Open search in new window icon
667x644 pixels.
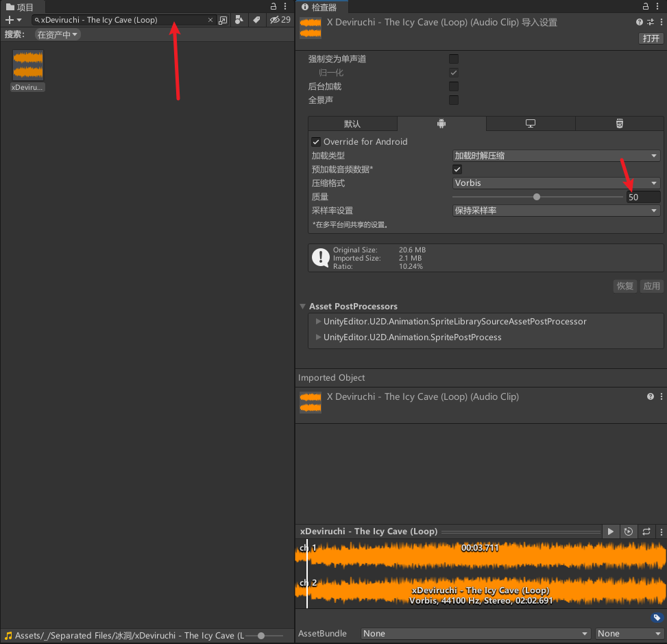click(223, 20)
